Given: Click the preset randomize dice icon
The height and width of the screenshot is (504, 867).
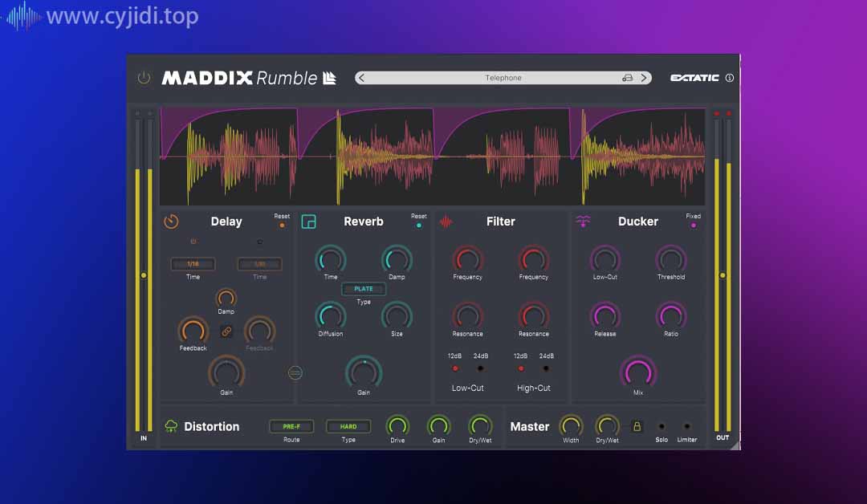Looking at the screenshot, I should click(x=627, y=78).
